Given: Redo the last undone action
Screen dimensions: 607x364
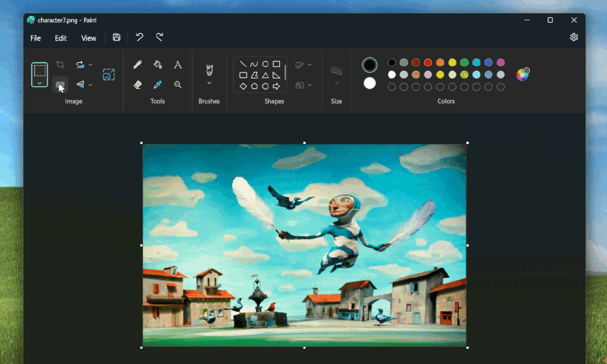Looking at the screenshot, I should pyautogui.click(x=159, y=37).
